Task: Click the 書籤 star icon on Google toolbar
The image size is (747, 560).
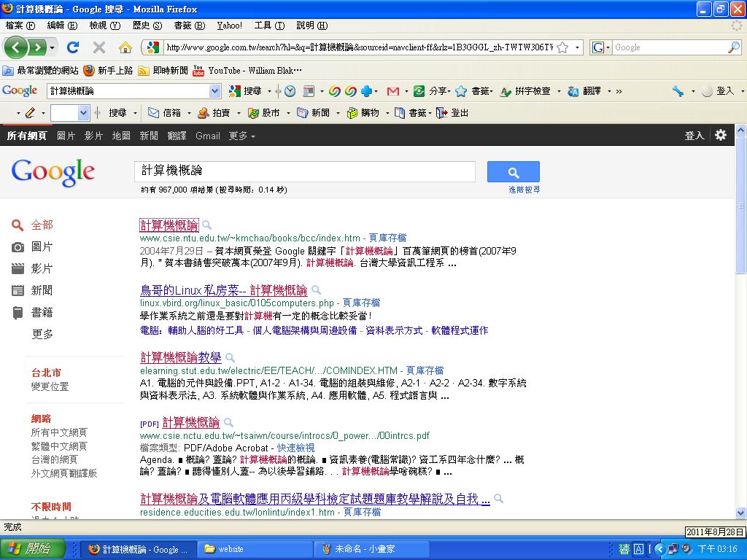Action: point(461,91)
